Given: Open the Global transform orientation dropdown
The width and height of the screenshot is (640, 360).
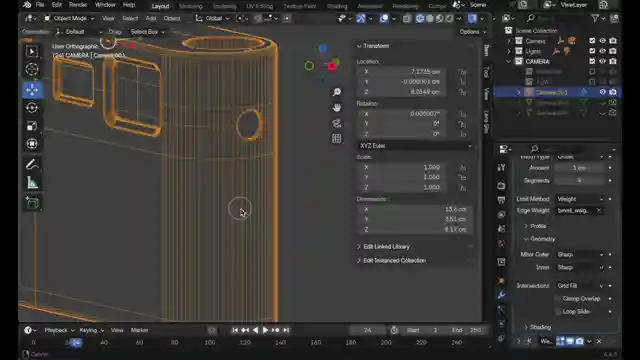Looking at the screenshot, I should click(213, 18).
